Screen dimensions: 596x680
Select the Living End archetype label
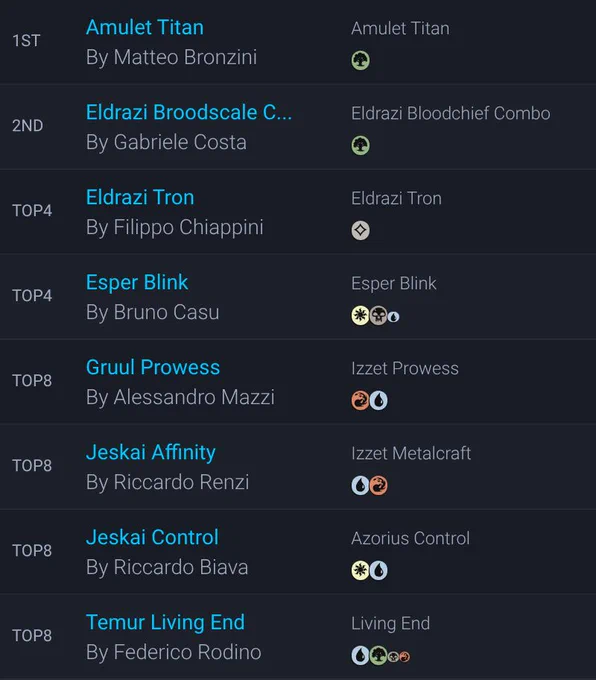click(390, 623)
